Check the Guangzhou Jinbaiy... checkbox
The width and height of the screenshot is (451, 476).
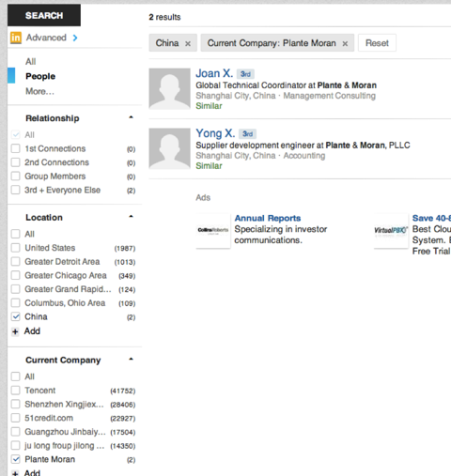pos(15,432)
